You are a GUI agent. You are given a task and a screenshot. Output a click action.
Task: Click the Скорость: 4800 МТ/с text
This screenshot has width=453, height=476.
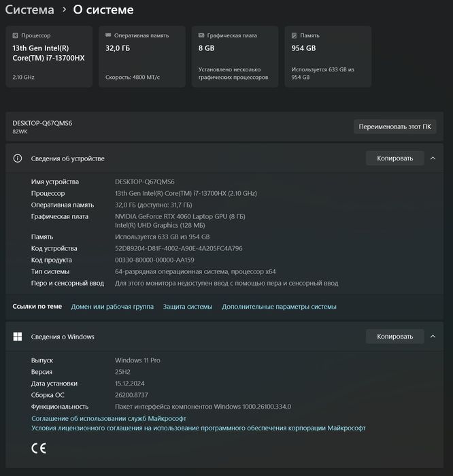tap(133, 77)
